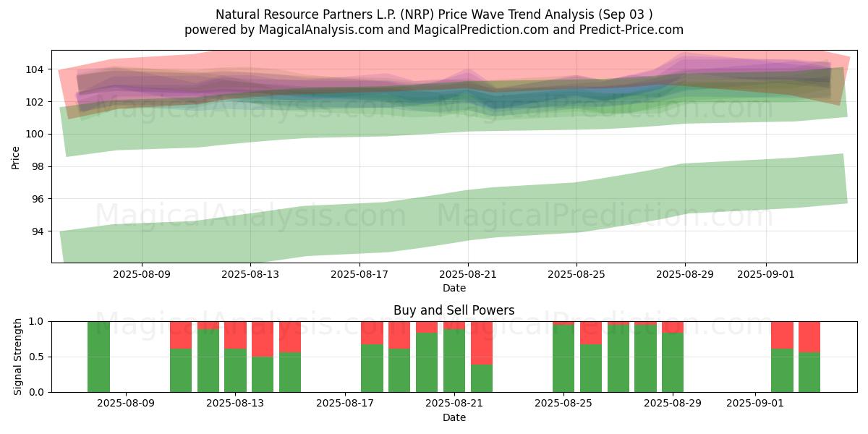The image size is (868, 434).
Task: Click the '0.0' signal strength tick
Action: pos(38,392)
